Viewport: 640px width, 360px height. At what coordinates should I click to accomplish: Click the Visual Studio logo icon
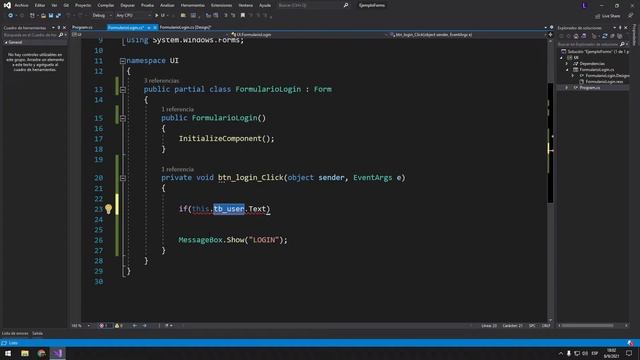7,5
